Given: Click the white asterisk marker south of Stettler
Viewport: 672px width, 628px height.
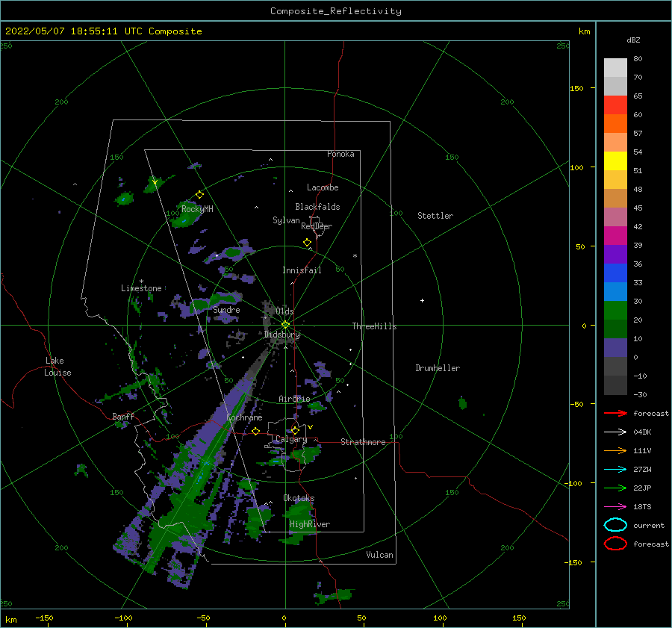Looking at the screenshot, I should point(355,256).
